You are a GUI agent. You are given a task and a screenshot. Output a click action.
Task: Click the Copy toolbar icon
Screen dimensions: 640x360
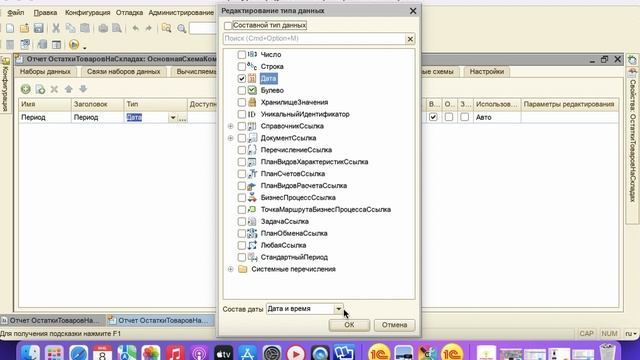[70, 28]
